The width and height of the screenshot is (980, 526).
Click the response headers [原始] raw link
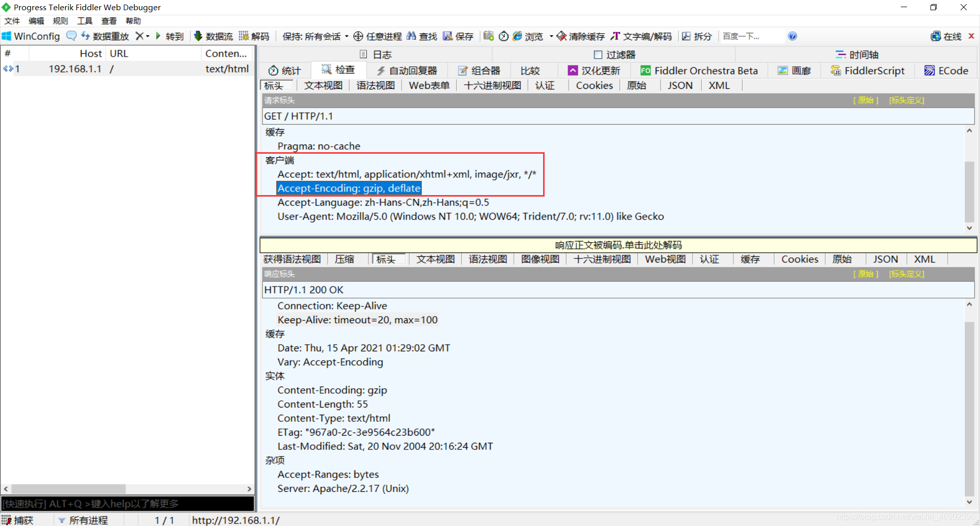click(866, 274)
